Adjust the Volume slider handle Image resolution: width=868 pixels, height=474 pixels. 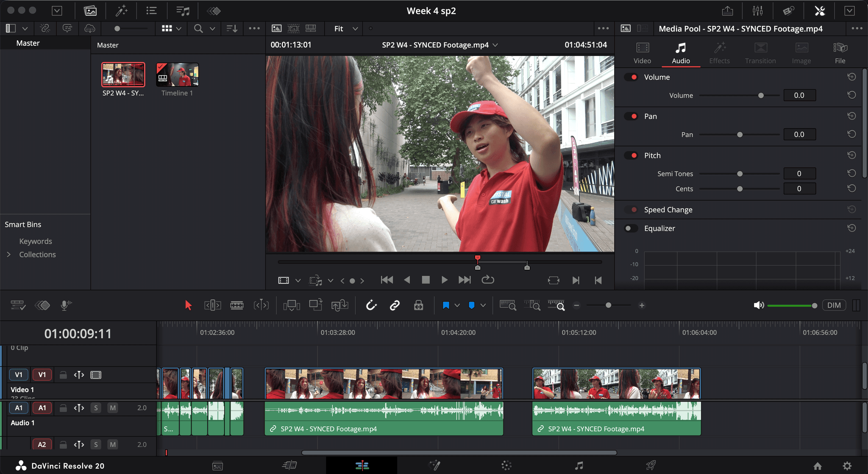761,95
